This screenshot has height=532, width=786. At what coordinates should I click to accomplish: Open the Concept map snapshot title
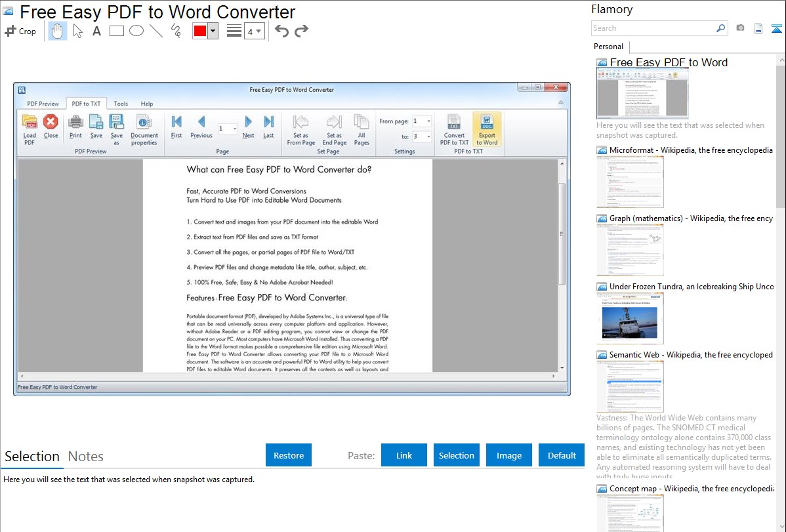pyautogui.click(x=691, y=488)
